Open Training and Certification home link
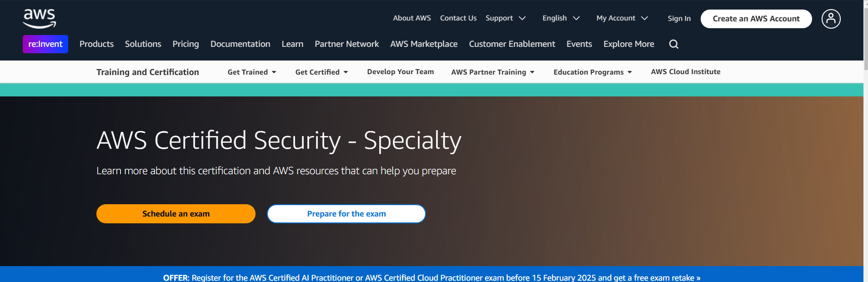The width and height of the screenshot is (868, 282). click(148, 72)
